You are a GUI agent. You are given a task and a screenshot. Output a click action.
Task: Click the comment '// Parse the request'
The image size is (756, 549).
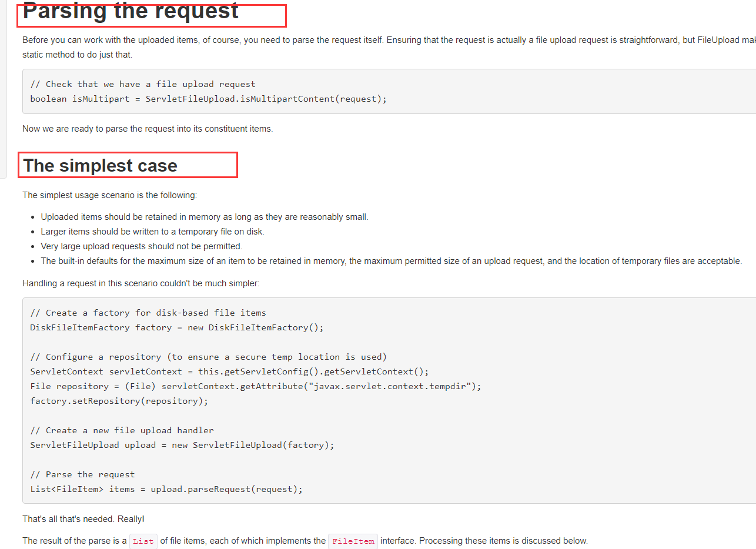82,474
